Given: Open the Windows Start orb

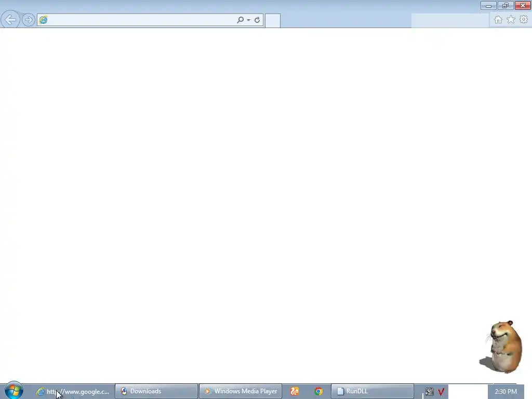Looking at the screenshot, I should (x=14, y=391).
